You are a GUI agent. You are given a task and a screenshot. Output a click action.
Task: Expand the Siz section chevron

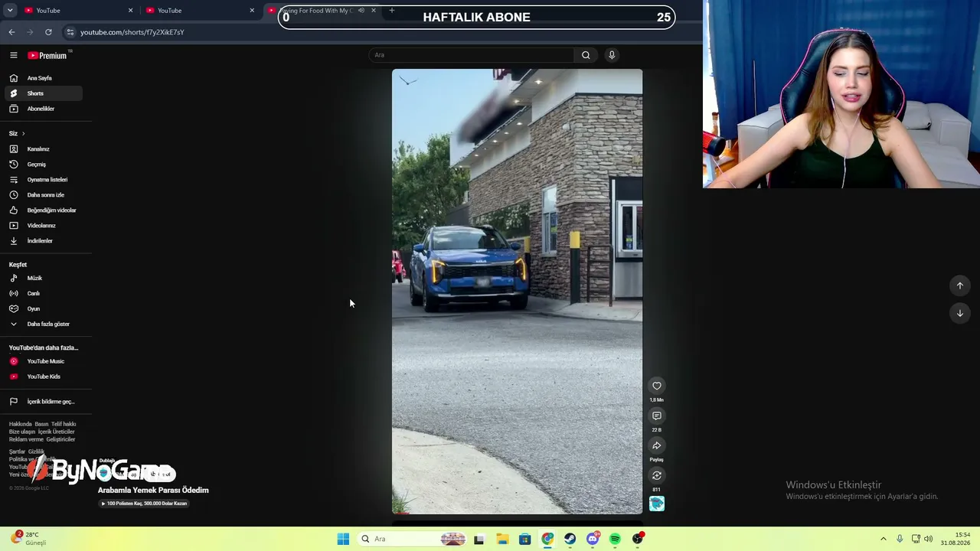23,134
